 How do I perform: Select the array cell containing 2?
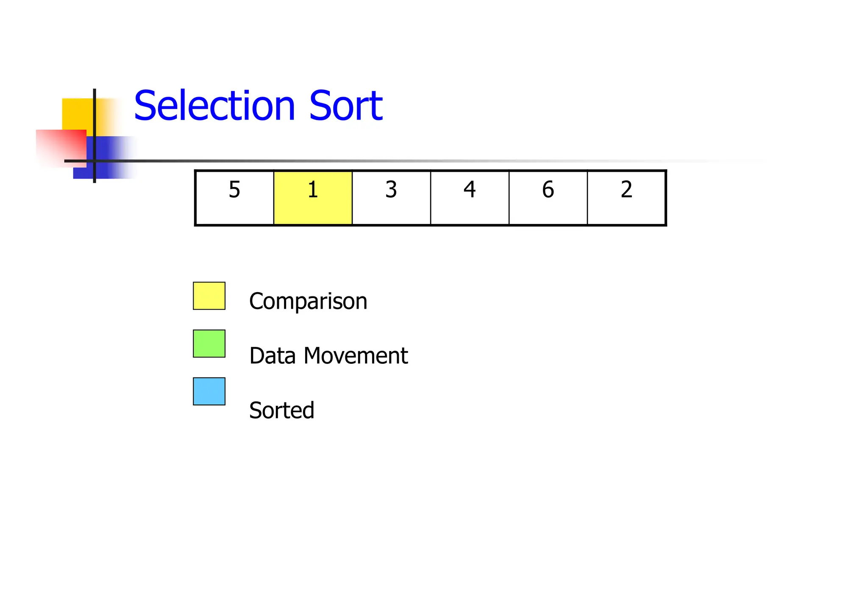[x=626, y=198]
